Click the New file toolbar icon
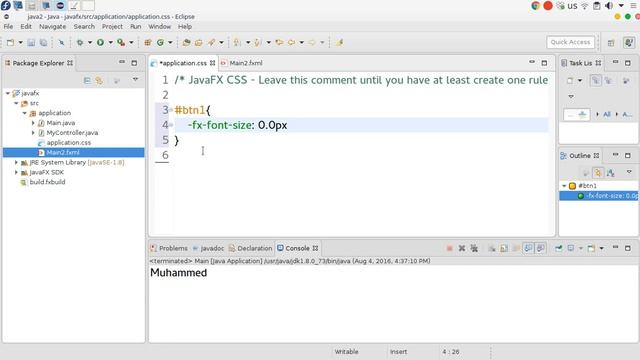 pyautogui.click(x=10, y=42)
